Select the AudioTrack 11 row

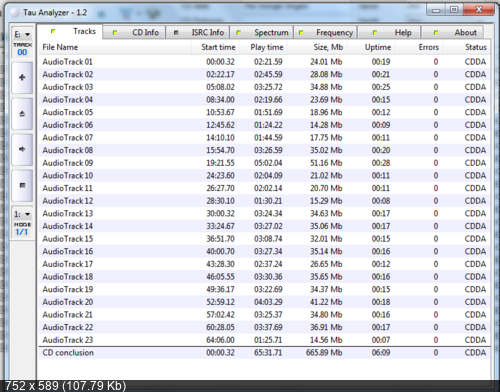click(264, 188)
